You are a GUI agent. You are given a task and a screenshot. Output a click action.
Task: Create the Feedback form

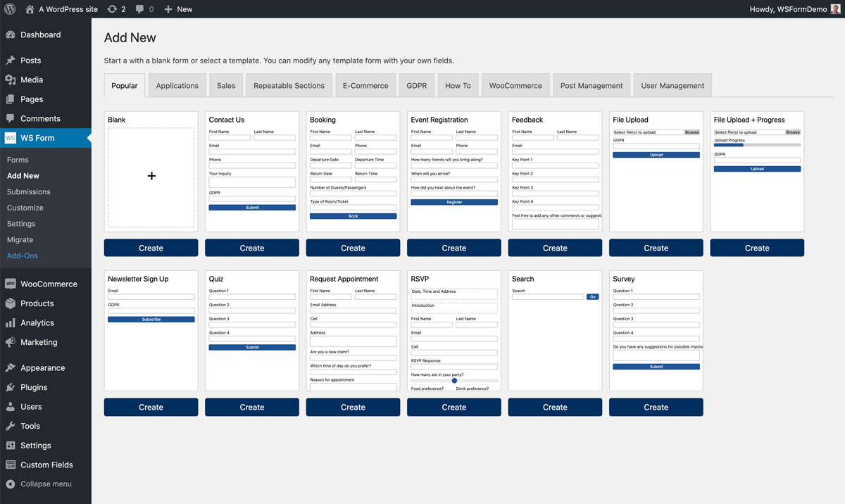click(555, 248)
